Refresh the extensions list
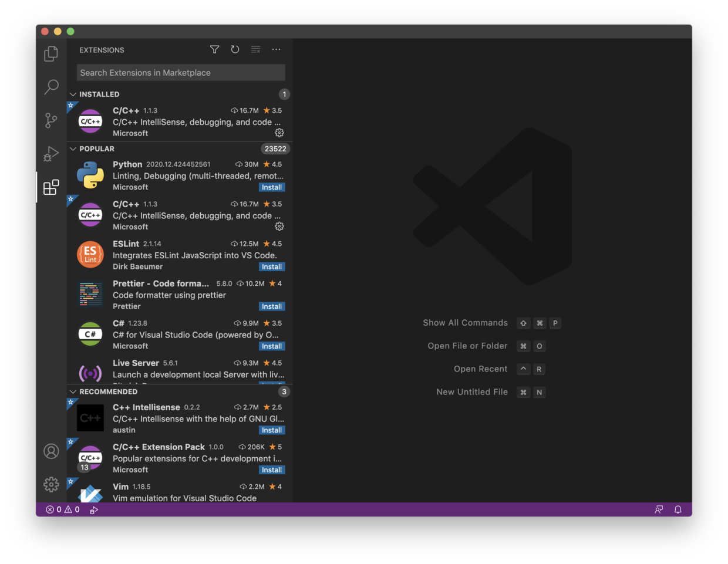 click(235, 50)
